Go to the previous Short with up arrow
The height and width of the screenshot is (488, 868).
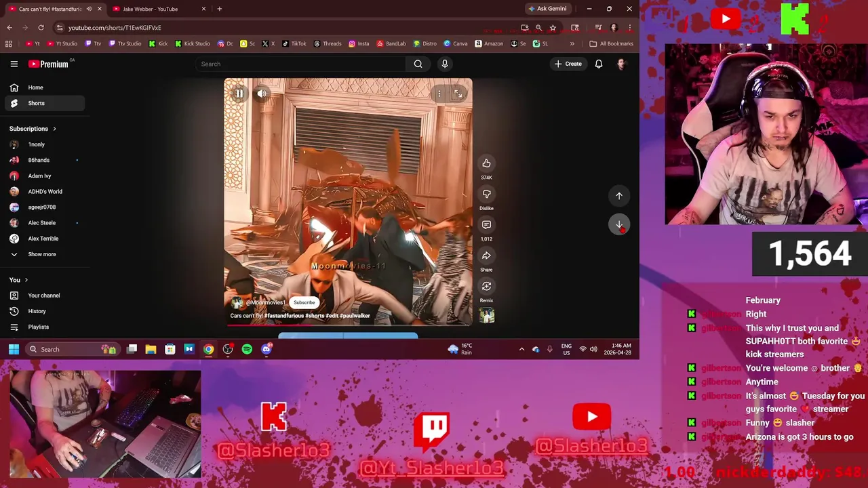click(x=619, y=195)
